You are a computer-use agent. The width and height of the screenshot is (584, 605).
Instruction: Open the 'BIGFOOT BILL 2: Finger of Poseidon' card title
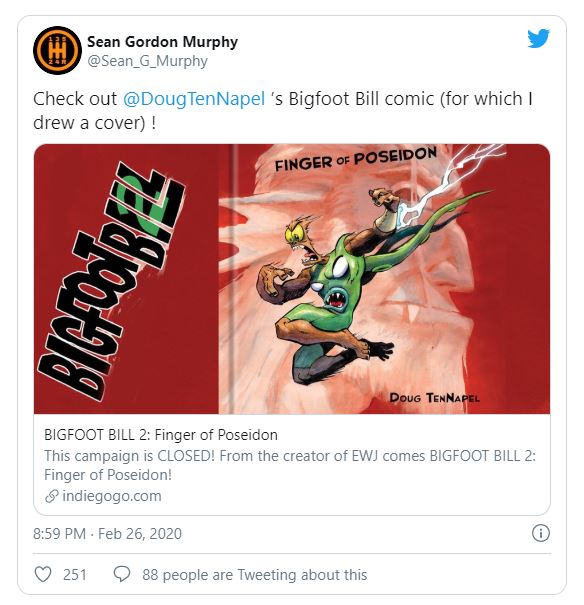[161, 435]
